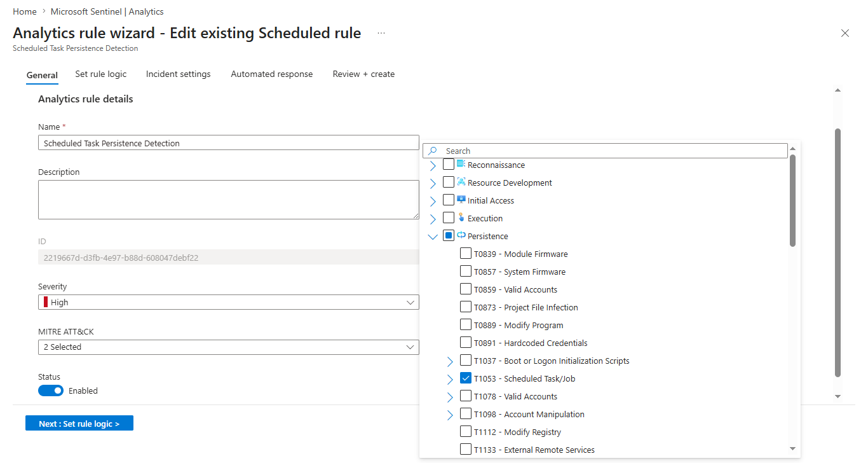Check T1037 Boot or Logon Initialization Scripts checkbox
Image resolution: width=868 pixels, height=463 pixels.
click(466, 361)
